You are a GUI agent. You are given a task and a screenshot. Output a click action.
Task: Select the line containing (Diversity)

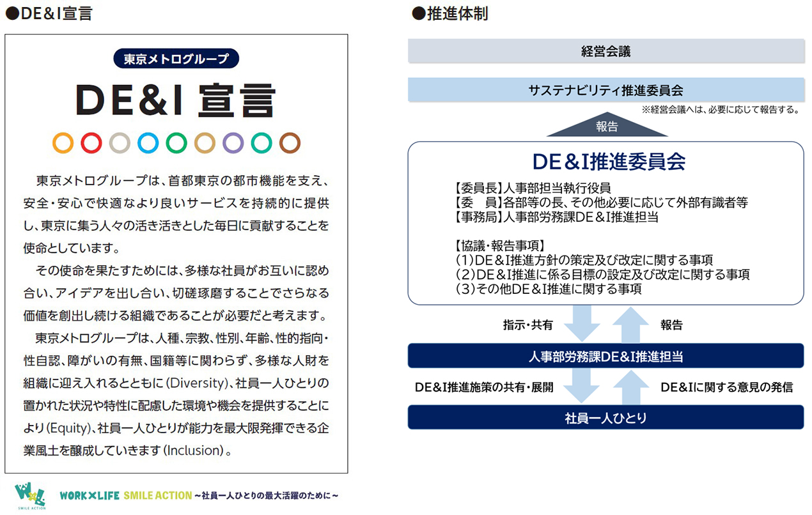(176, 383)
